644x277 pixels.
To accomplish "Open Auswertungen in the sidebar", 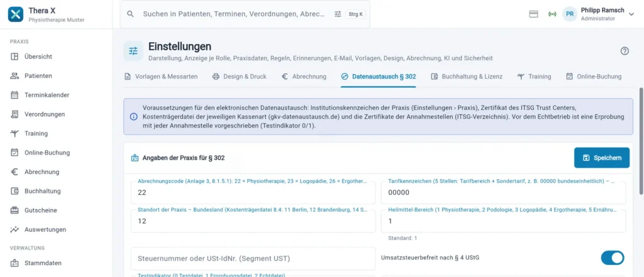I will 56,229.
